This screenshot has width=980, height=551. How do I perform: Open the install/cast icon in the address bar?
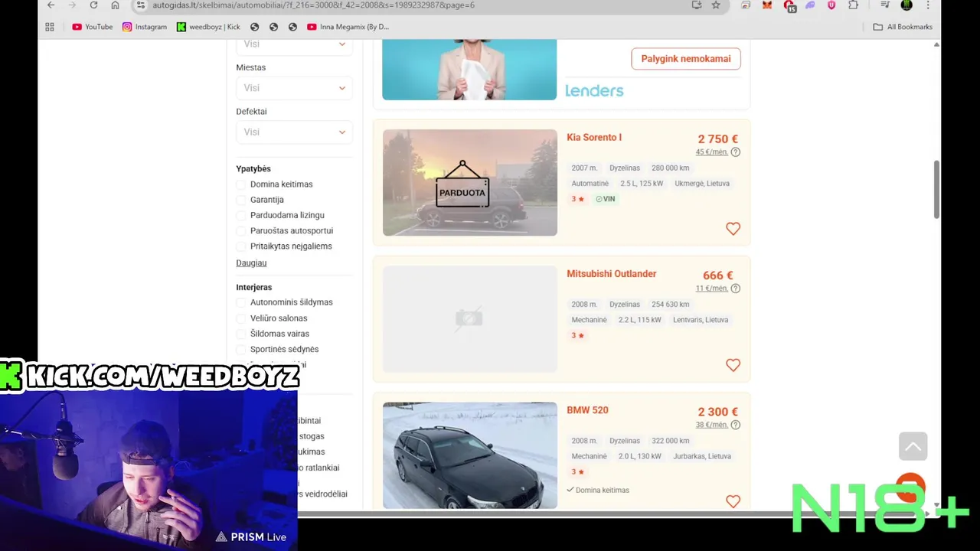[x=696, y=5]
